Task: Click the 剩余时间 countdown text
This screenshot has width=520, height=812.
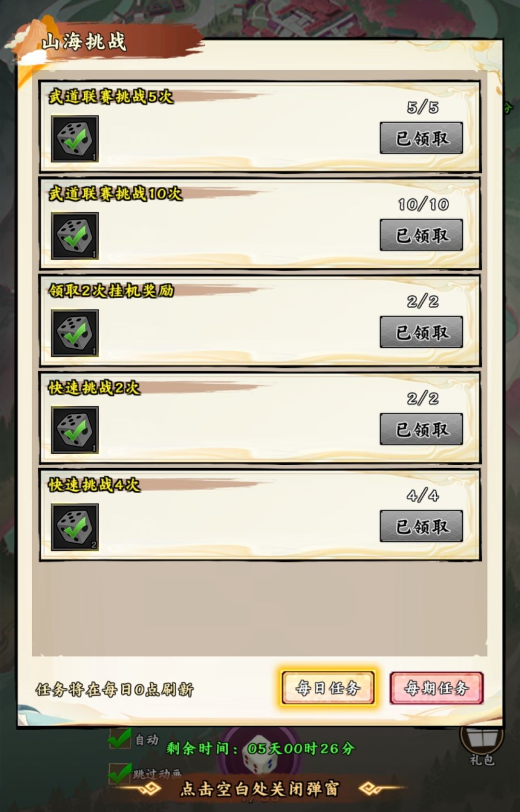Action: click(261, 748)
